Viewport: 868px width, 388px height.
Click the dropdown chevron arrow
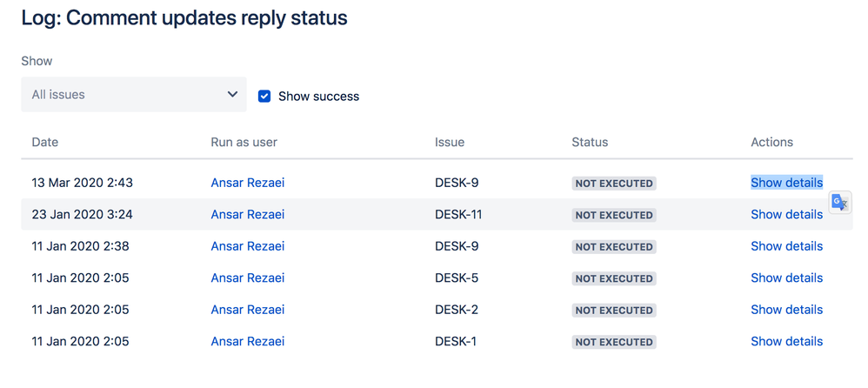(x=232, y=95)
